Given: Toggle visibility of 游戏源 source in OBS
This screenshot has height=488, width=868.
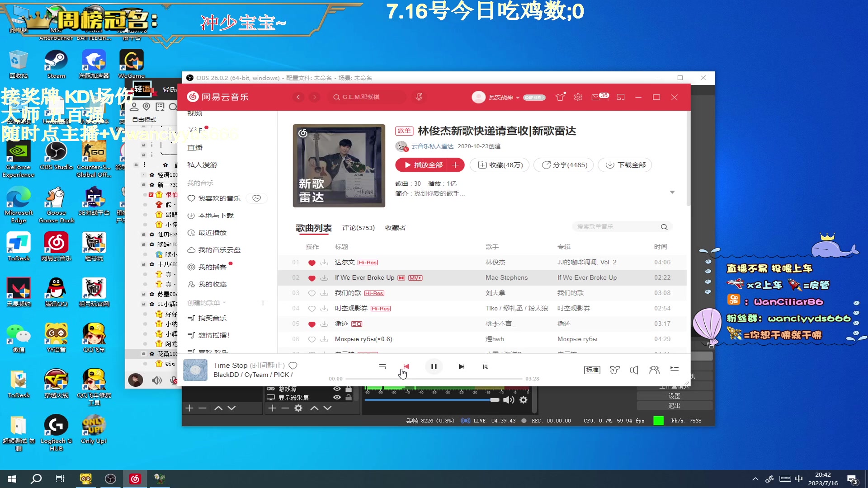Looking at the screenshot, I should point(337,389).
